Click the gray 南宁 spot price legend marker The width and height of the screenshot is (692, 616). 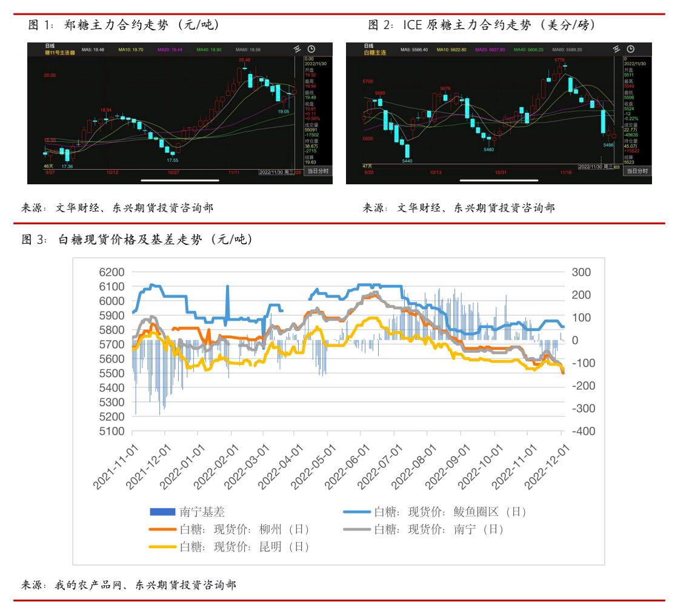click(x=358, y=529)
